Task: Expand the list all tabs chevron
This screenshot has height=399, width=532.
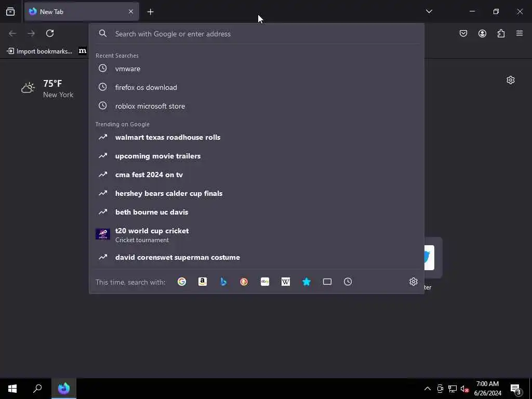Action: tap(429, 11)
